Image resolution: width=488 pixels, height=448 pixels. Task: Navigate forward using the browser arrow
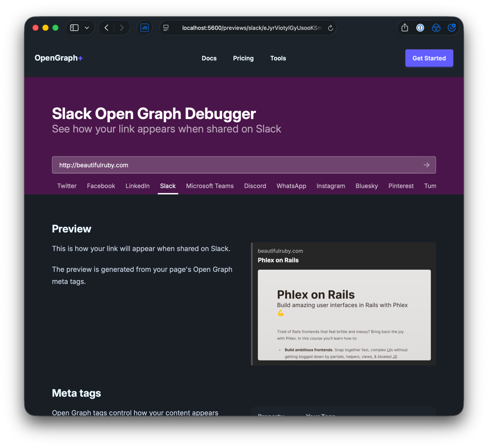[122, 28]
